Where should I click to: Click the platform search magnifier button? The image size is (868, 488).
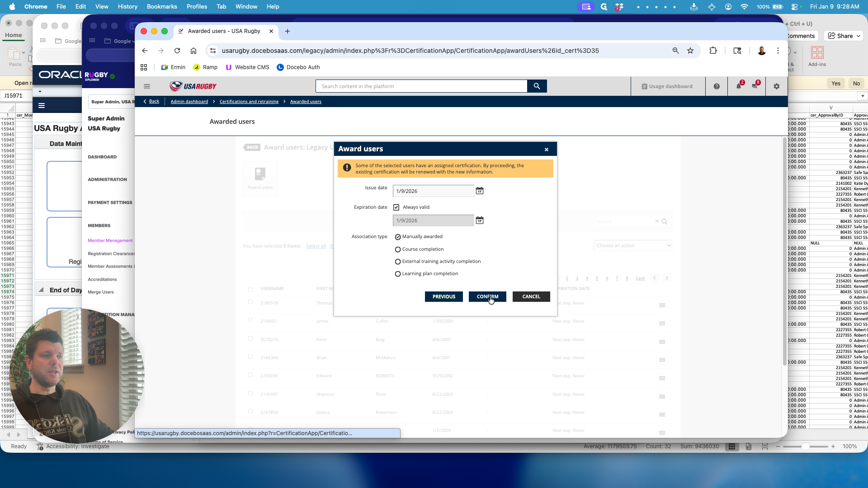tap(537, 86)
